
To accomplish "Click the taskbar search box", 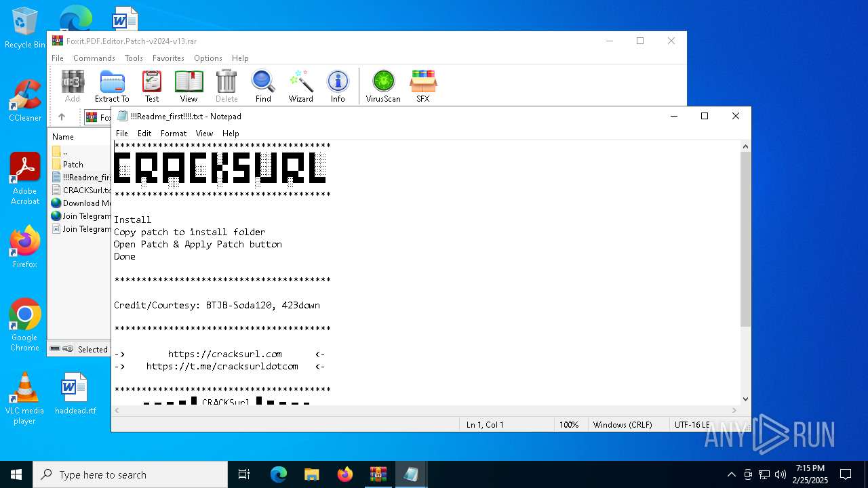I will coord(130,474).
